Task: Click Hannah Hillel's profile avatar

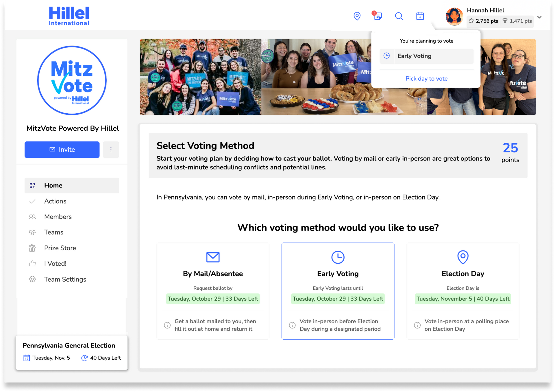Action: coord(454,16)
